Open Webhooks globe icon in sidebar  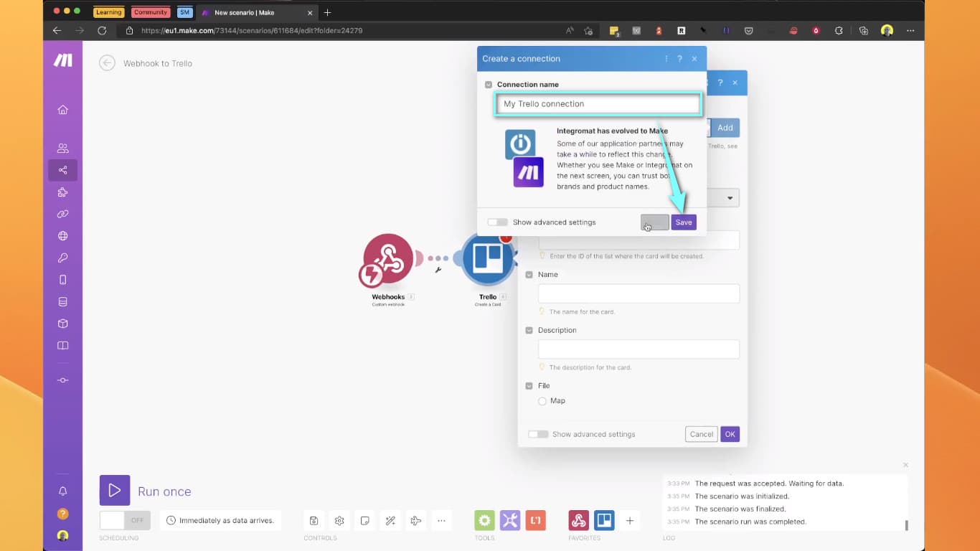point(63,236)
